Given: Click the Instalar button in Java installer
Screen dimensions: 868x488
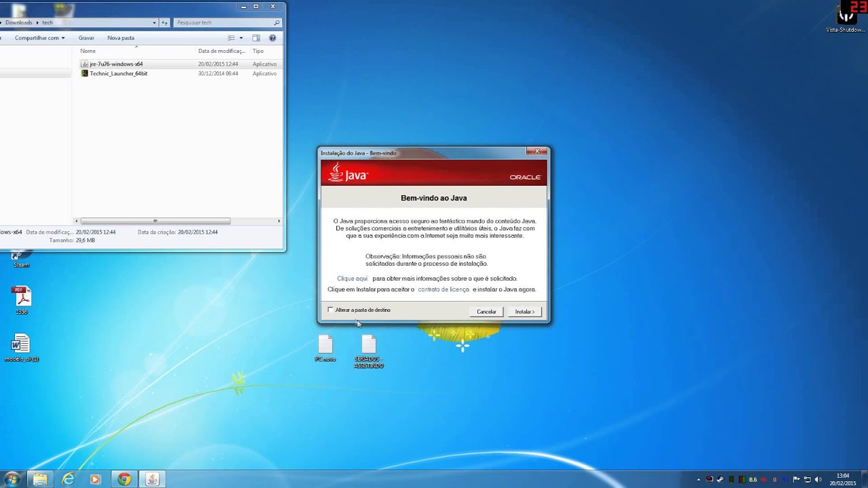Looking at the screenshot, I should coord(524,312).
